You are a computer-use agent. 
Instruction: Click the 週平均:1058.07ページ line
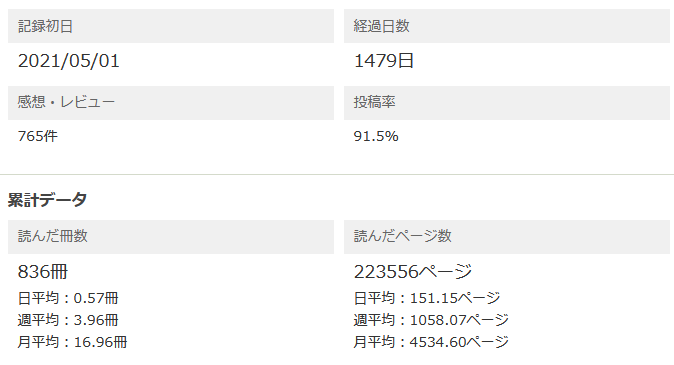(432, 320)
